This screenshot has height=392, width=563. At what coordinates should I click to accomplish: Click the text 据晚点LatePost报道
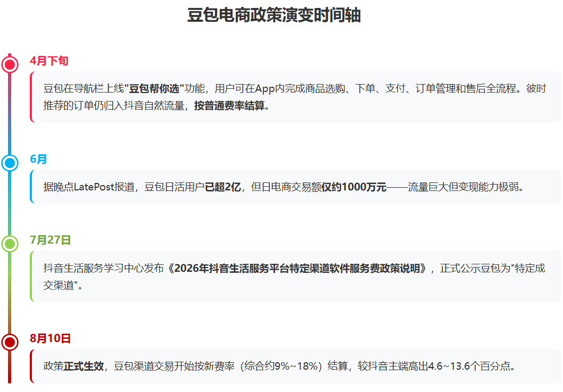pyautogui.click(x=89, y=187)
